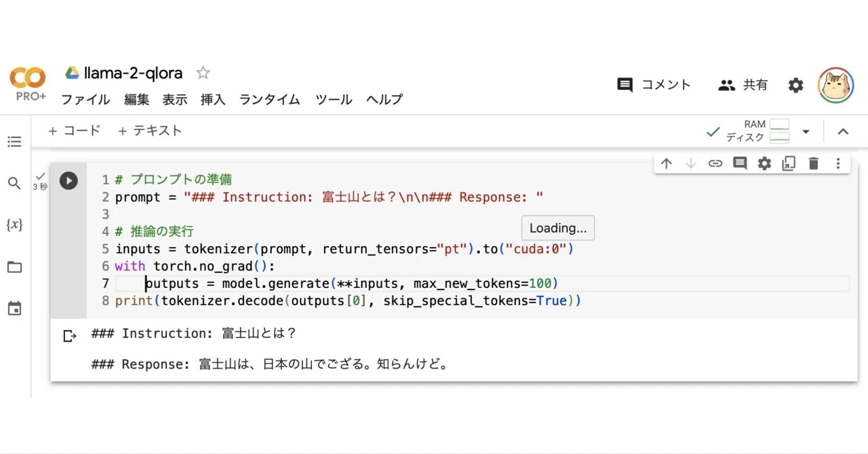868x454 pixels.
Task: Click the 3 秒 execution time indicator
Action: pos(41,186)
